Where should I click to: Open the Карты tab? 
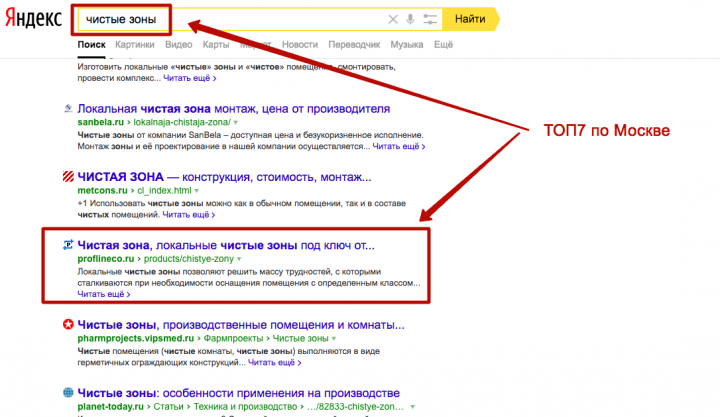click(216, 45)
